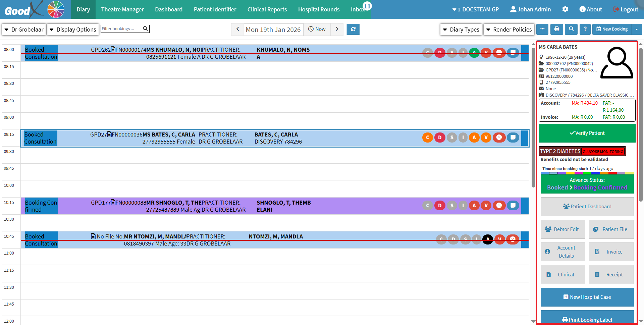Go to the previous day arrow
The image size is (644, 325).
pyautogui.click(x=237, y=29)
